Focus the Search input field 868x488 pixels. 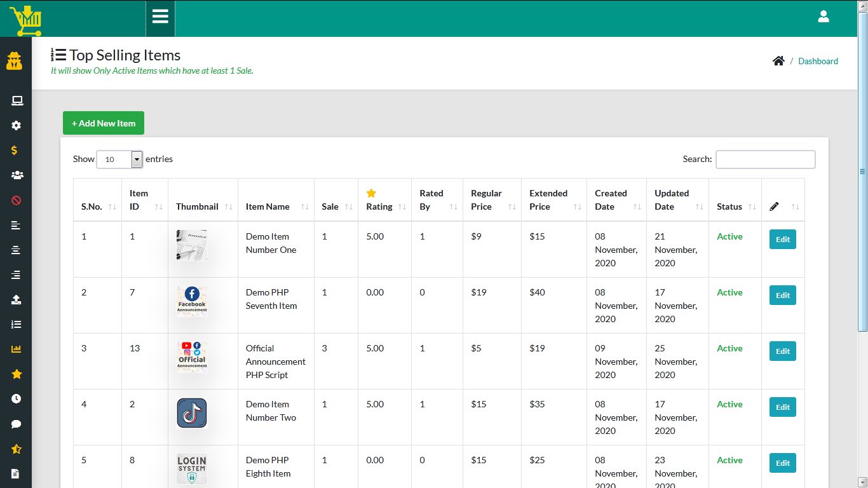pos(765,159)
